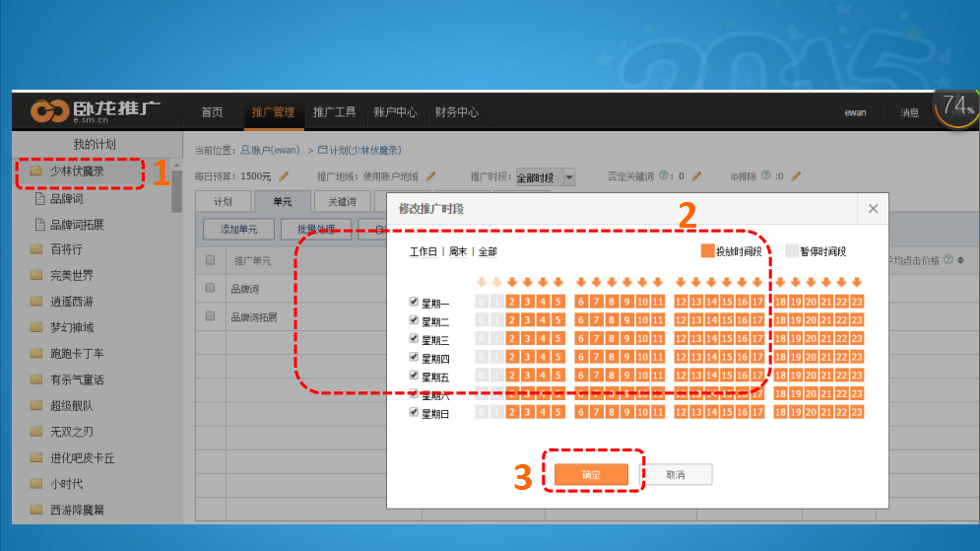Image resolution: width=980 pixels, height=551 pixels.
Task: Toggle the 星期三 checkbox
Action: click(415, 339)
